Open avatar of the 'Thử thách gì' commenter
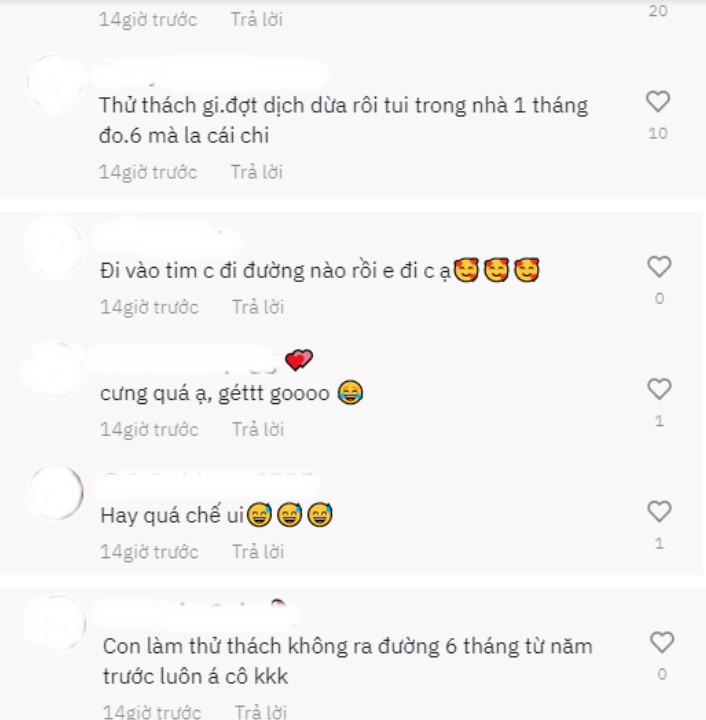The width and height of the screenshot is (706, 720). (55, 84)
